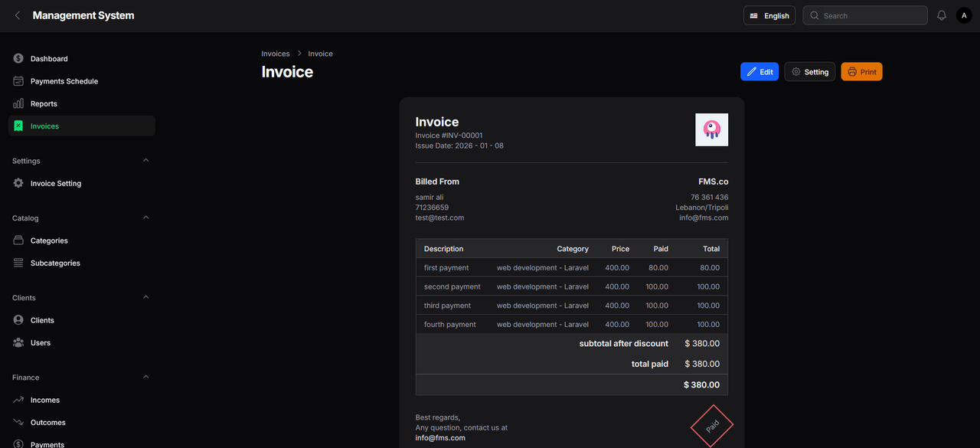The image size is (980, 448).
Task: Click the Clients person icon
Action: point(18,320)
